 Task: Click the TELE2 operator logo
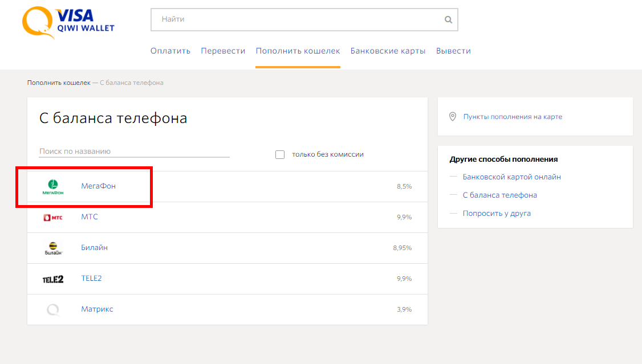tap(53, 279)
